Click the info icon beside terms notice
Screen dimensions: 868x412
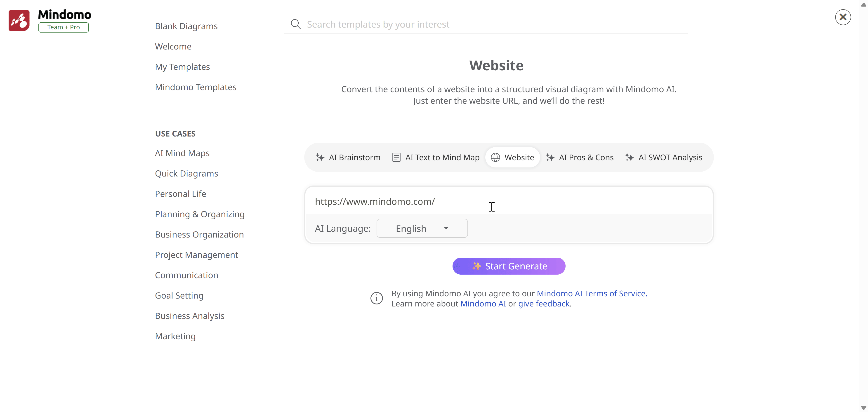tap(376, 298)
